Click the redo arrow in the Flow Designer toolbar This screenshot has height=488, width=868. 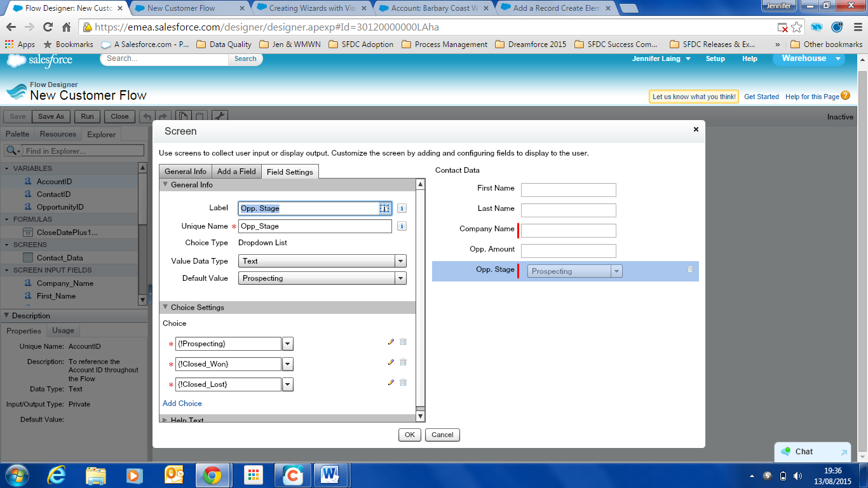tap(162, 117)
